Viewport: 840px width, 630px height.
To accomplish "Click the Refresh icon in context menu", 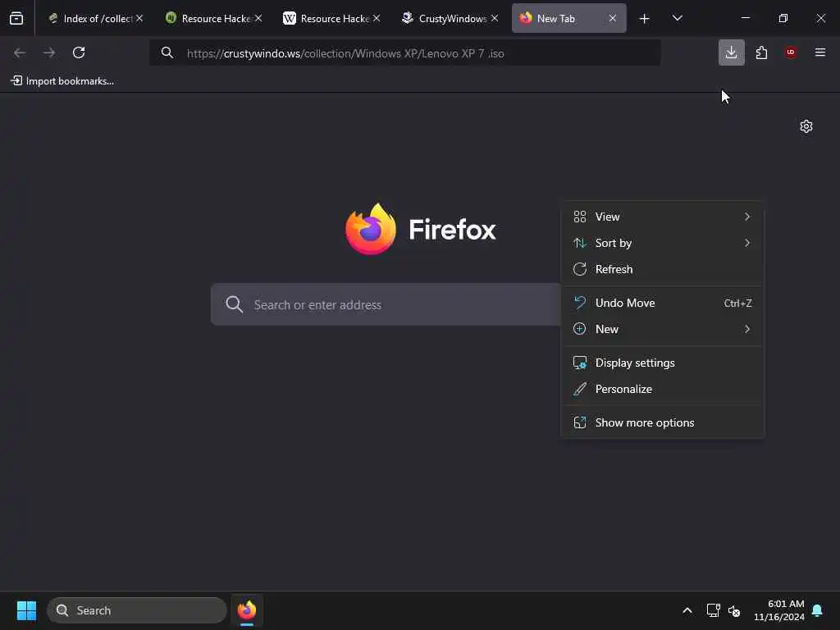I will click(580, 269).
